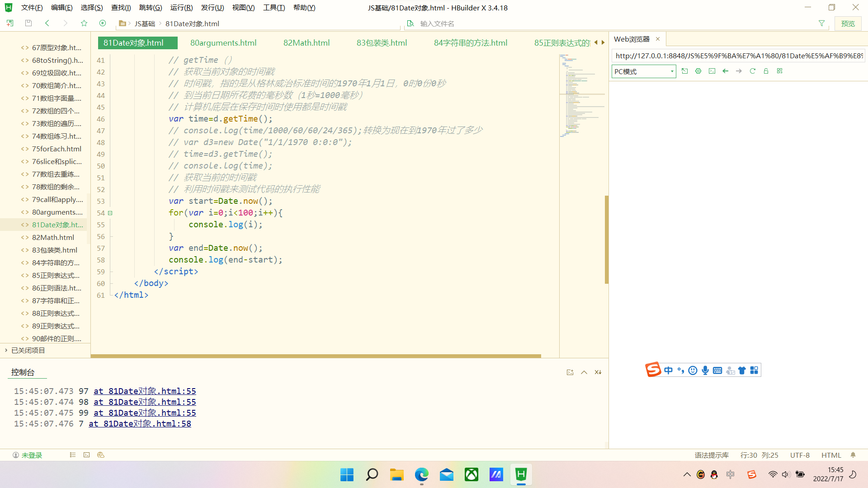The height and width of the screenshot is (488, 868).
Task: Open browser settings gear in Web浏览器 panel
Action: (698, 71)
